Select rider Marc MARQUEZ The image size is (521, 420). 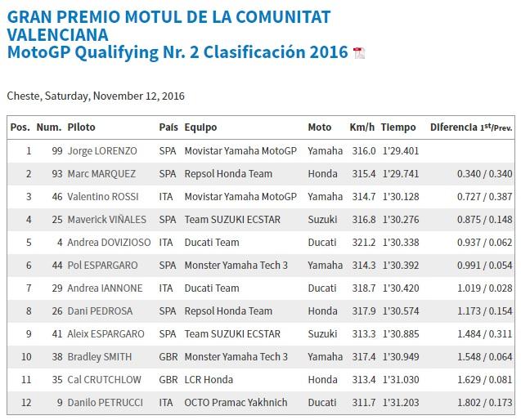pyautogui.click(x=101, y=174)
